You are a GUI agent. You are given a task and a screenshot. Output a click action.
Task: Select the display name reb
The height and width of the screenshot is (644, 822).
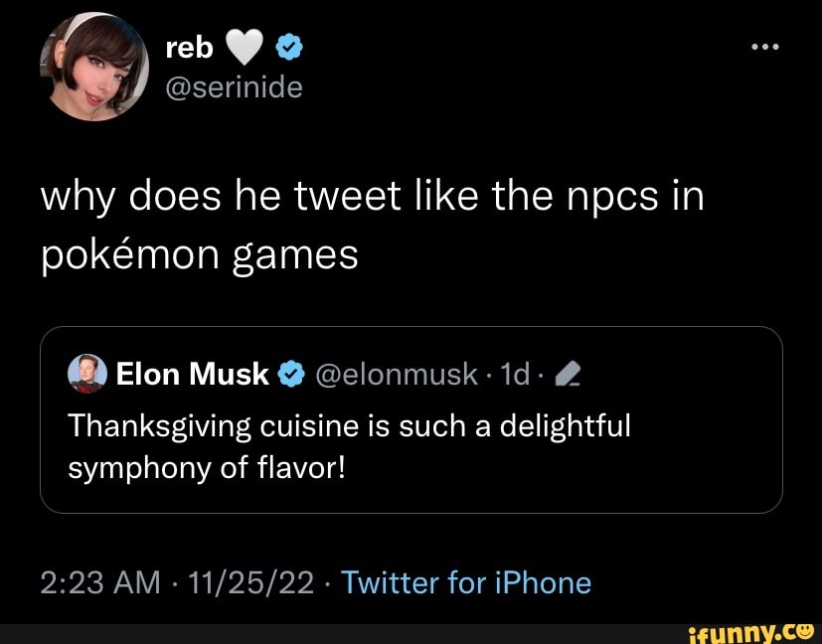[x=189, y=46]
